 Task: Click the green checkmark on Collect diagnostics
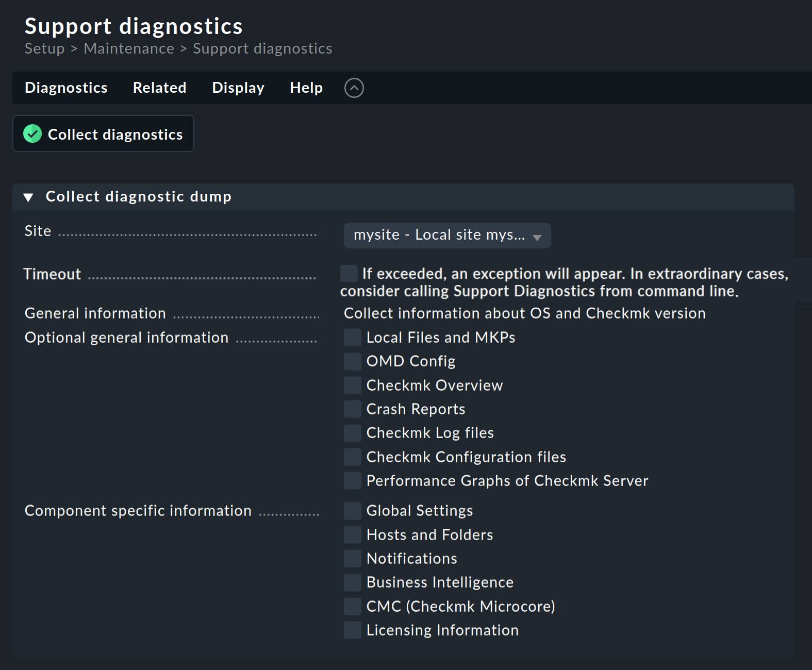click(x=32, y=133)
